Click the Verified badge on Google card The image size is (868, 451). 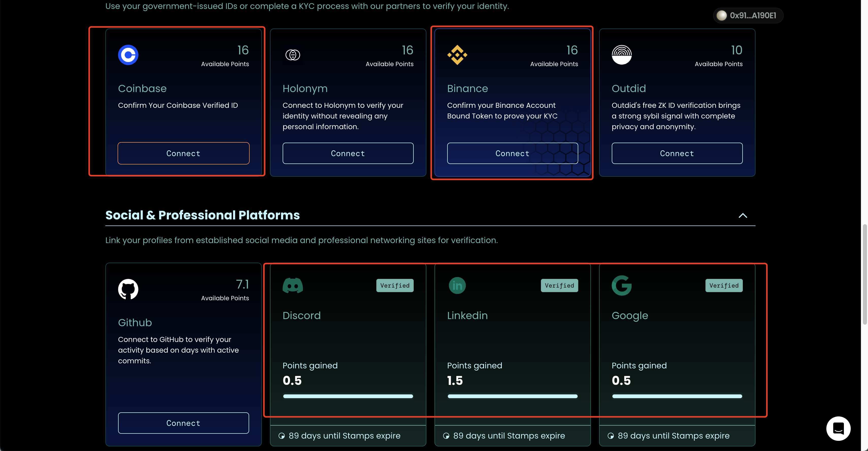(724, 286)
